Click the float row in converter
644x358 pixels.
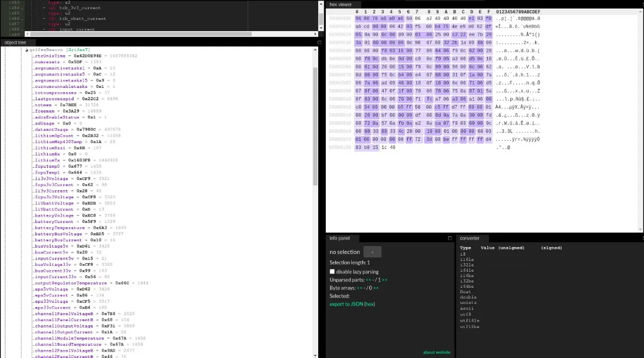[466, 292]
